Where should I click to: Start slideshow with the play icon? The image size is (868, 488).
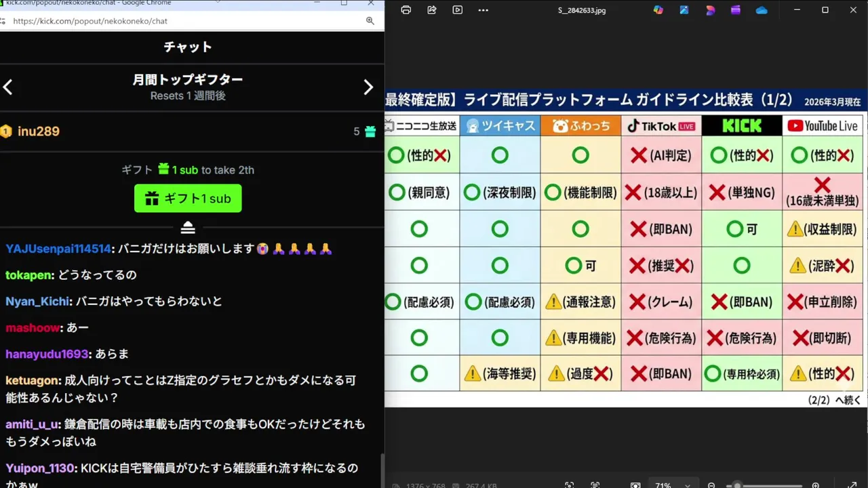click(x=458, y=10)
